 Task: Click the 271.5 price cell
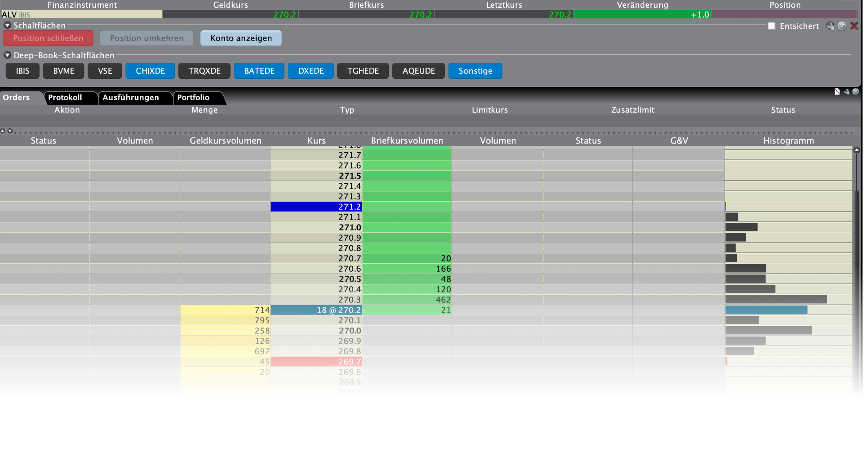(316, 176)
